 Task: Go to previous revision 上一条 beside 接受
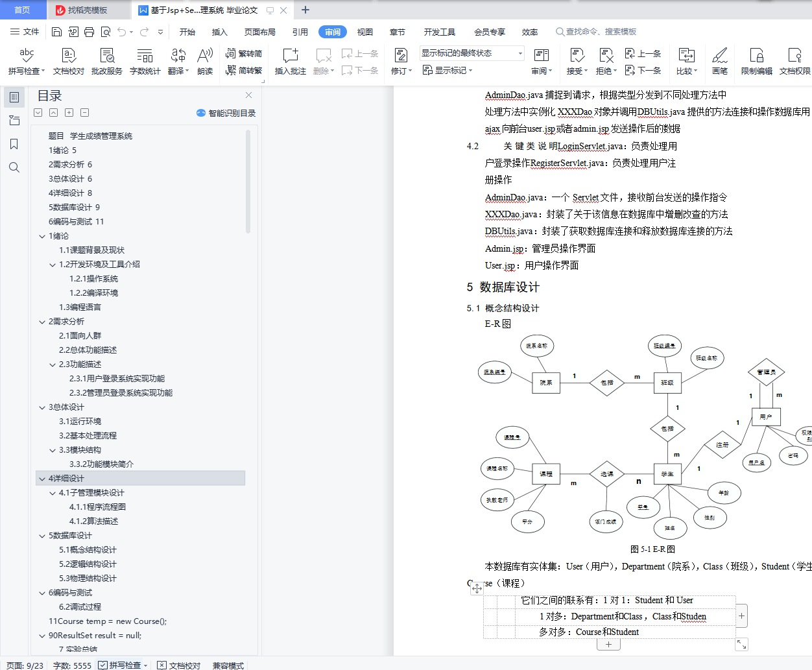[643, 54]
